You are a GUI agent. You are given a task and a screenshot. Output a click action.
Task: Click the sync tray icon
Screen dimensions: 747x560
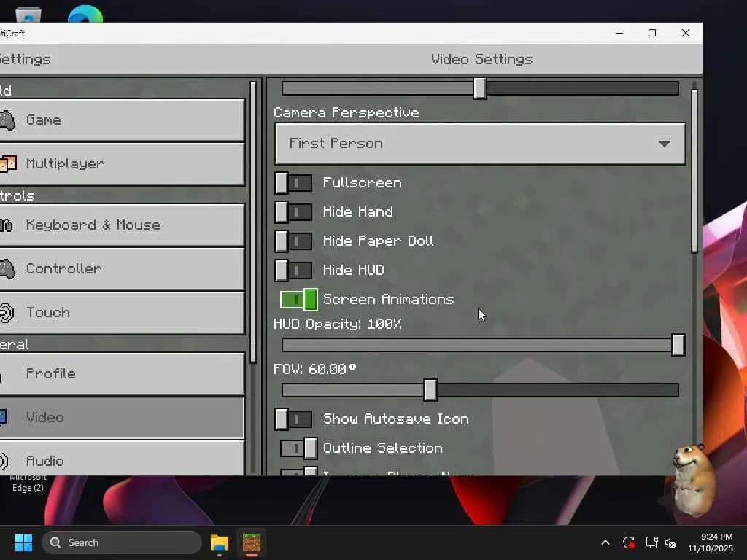pos(628,542)
